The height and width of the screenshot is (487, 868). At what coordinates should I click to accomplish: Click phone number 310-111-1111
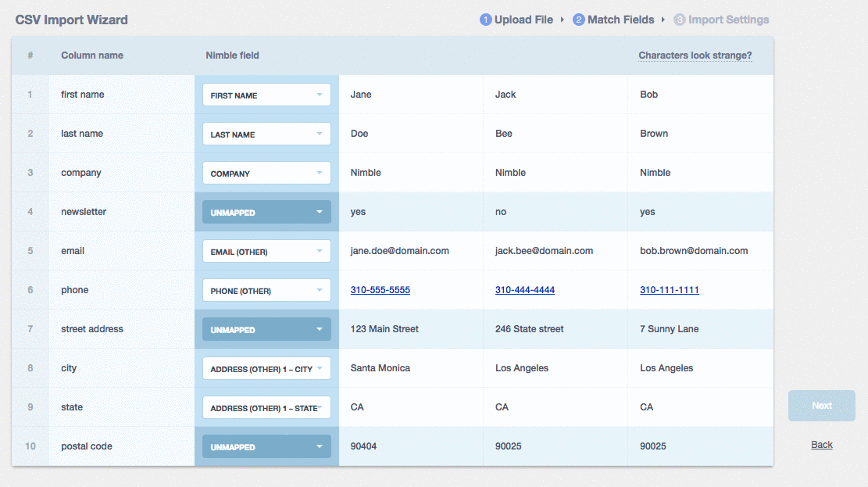pyautogui.click(x=669, y=290)
